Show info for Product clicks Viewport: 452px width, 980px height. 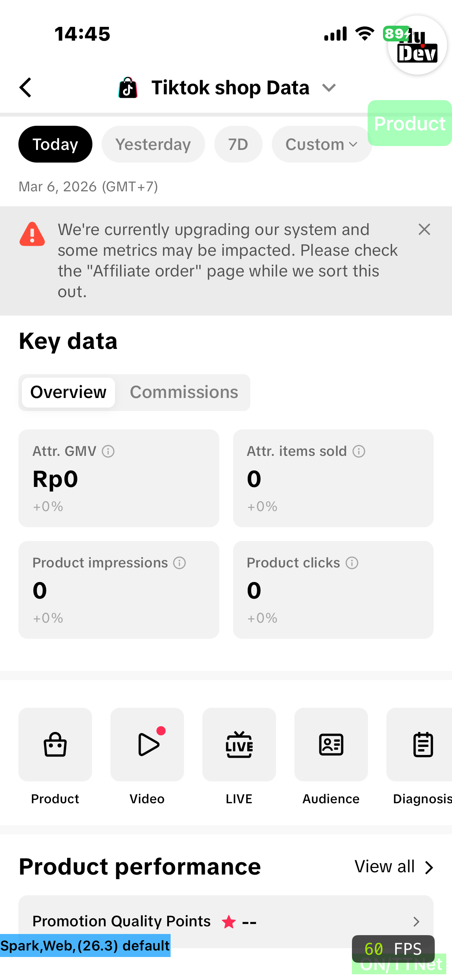(352, 563)
